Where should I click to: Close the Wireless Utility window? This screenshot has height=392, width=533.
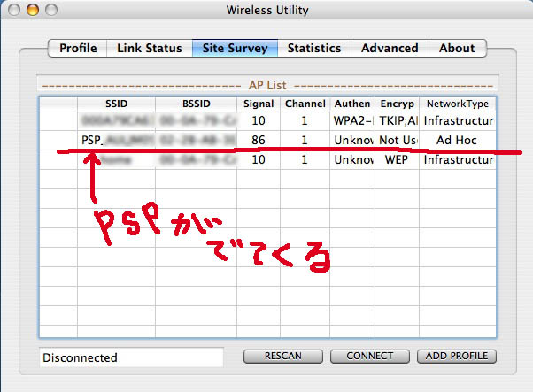(14, 11)
